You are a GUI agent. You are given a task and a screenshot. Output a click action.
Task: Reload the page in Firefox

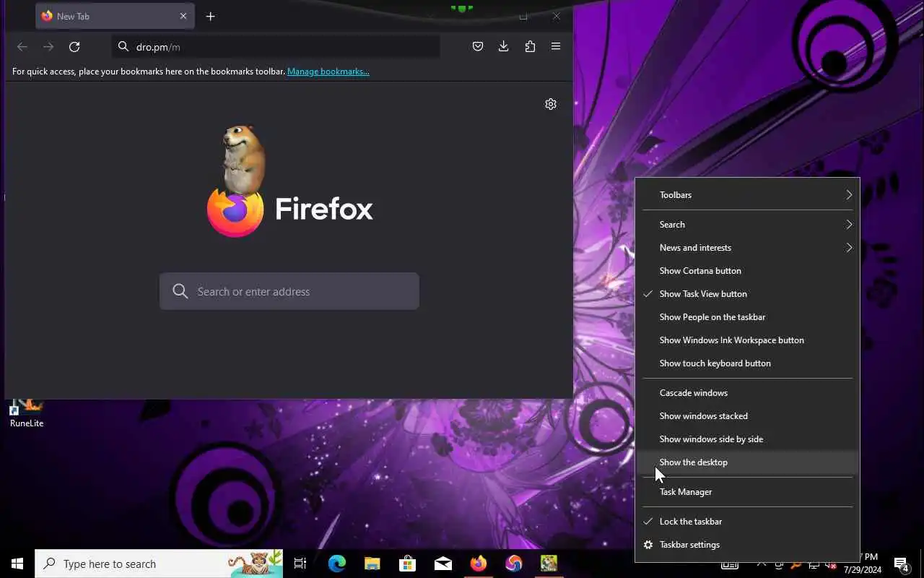(x=74, y=47)
